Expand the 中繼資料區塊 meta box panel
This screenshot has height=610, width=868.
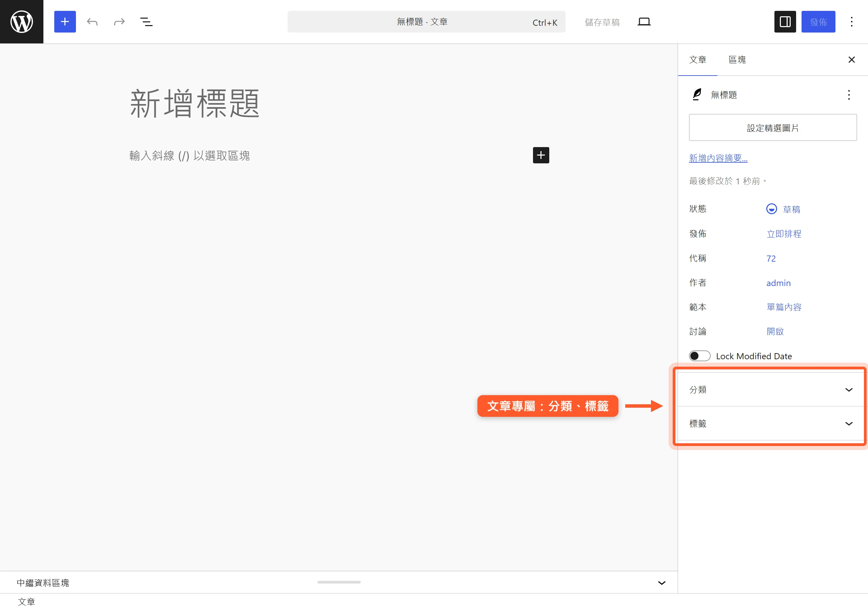(339, 583)
